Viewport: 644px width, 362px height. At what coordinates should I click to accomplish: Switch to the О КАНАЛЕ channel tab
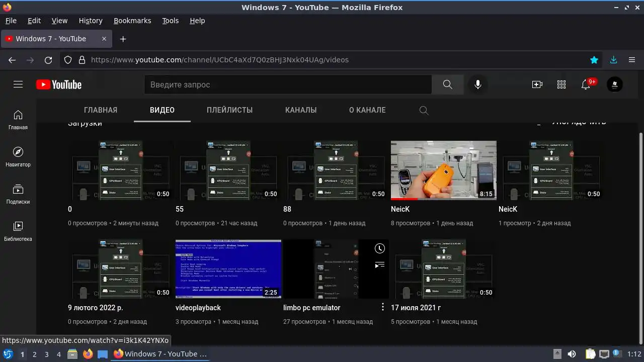[367, 110]
